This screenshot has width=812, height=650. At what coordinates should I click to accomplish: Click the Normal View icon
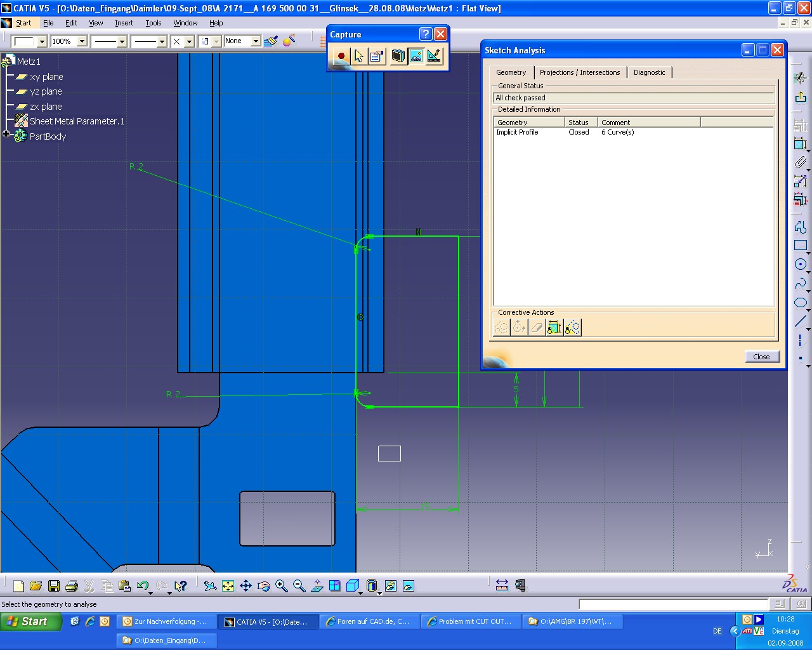click(x=317, y=586)
